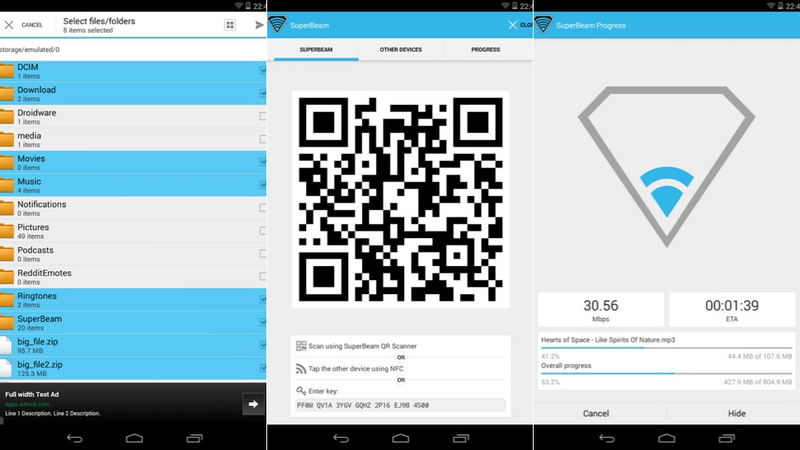
Task: Tap the key icon beside Enter key
Action: point(301,391)
